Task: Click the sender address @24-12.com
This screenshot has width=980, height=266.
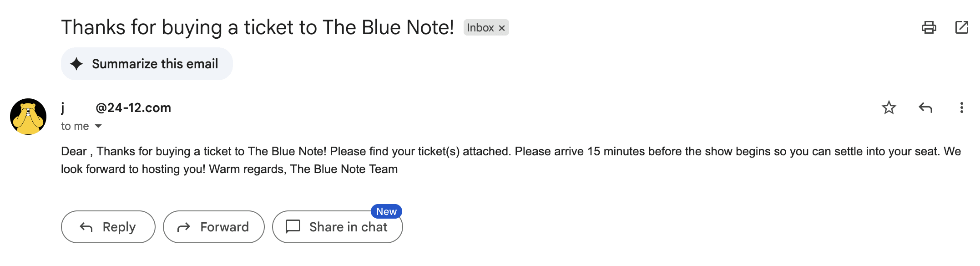Action: click(133, 108)
